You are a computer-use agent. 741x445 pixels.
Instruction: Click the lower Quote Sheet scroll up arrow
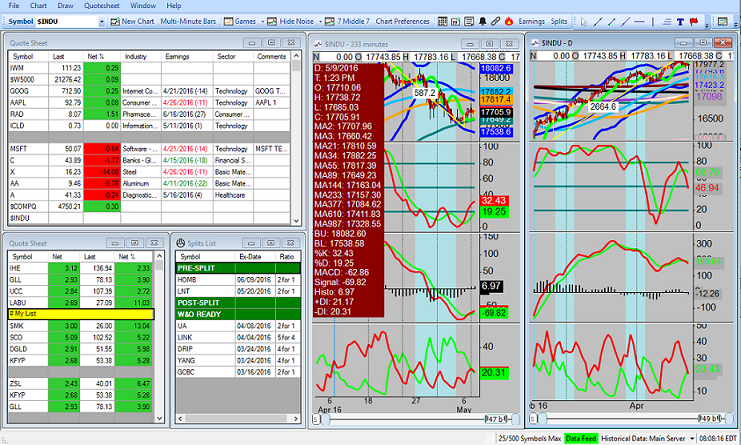pos(159,256)
